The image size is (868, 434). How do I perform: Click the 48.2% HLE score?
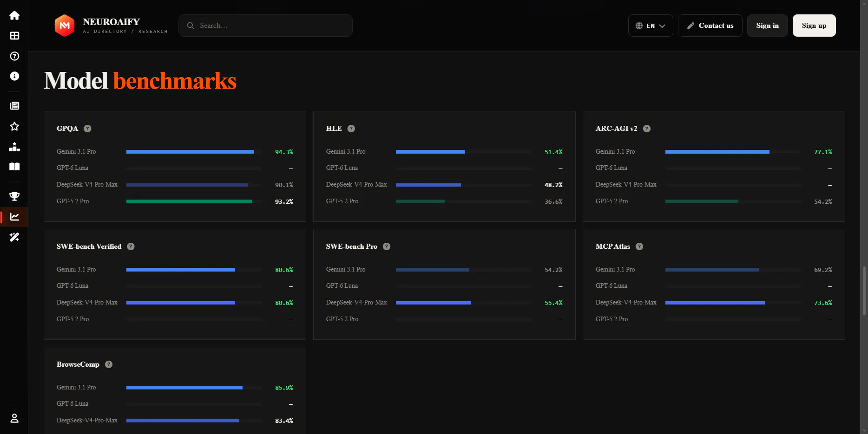pos(553,185)
